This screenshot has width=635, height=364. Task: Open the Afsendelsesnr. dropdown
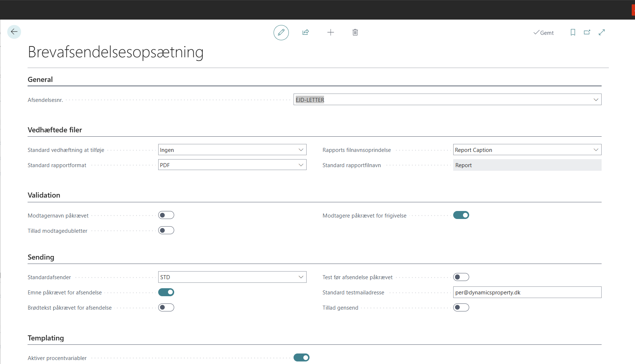596,100
